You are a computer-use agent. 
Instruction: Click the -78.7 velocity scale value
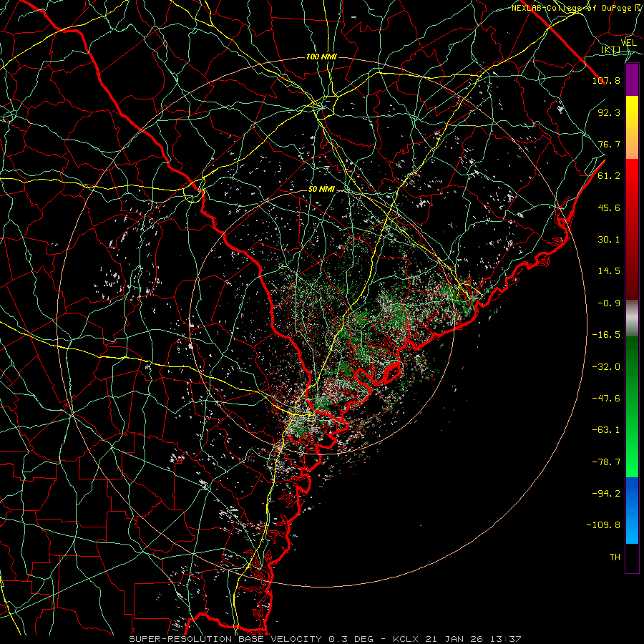(606, 462)
